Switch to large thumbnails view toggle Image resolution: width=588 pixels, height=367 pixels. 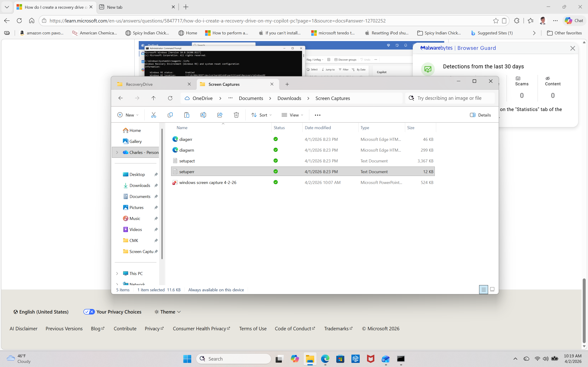point(492,289)
